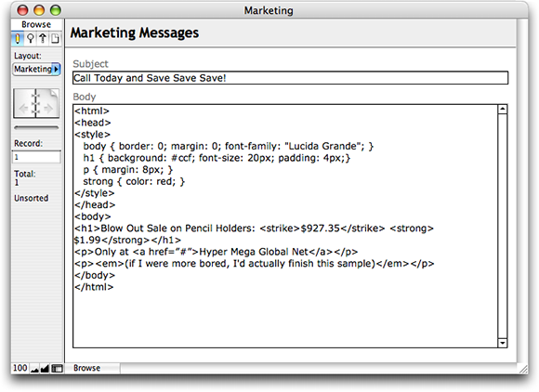Toggle the status area visibility icon

click(x=57, y=369)
